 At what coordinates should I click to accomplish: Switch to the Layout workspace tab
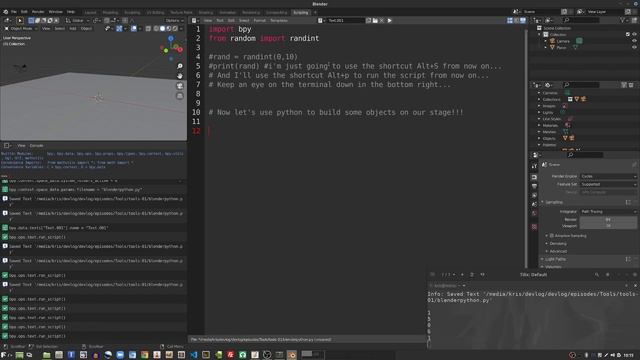tap(90, 13)
